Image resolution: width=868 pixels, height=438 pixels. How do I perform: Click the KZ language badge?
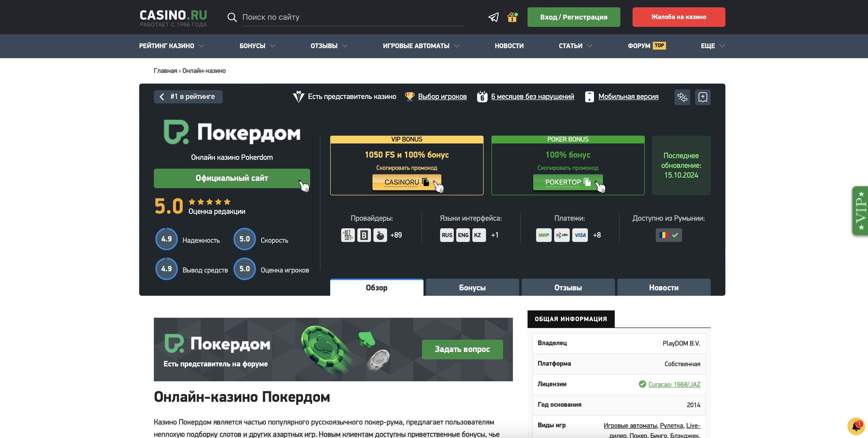coord(479,235)
